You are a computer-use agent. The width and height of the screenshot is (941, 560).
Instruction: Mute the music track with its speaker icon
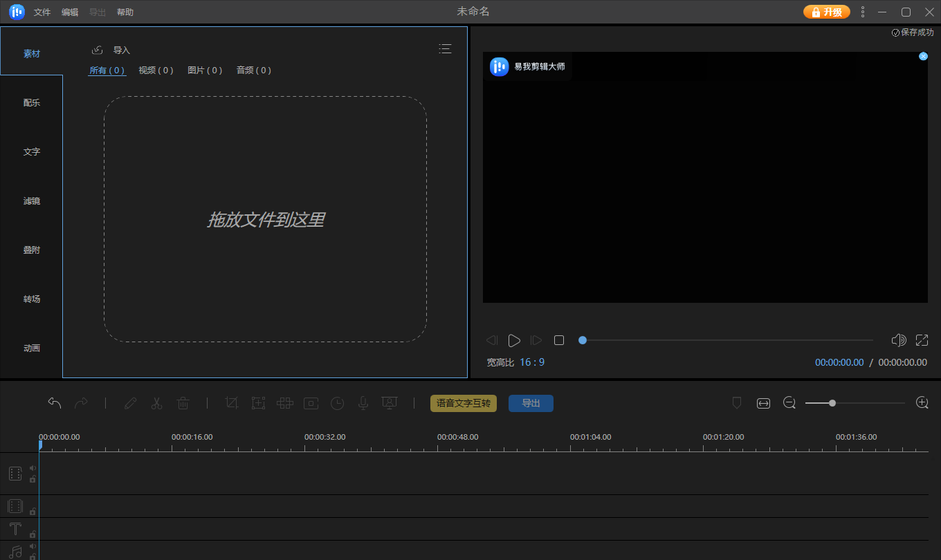(33, 546)
